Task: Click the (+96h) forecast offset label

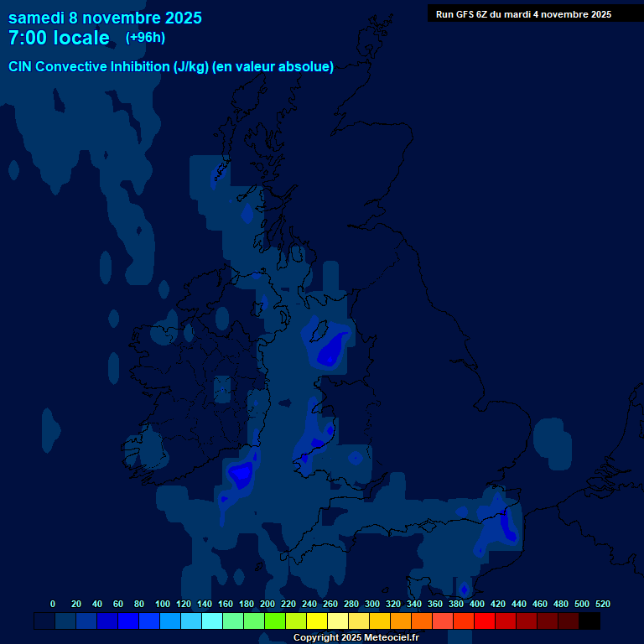Action: click(145, 38)
